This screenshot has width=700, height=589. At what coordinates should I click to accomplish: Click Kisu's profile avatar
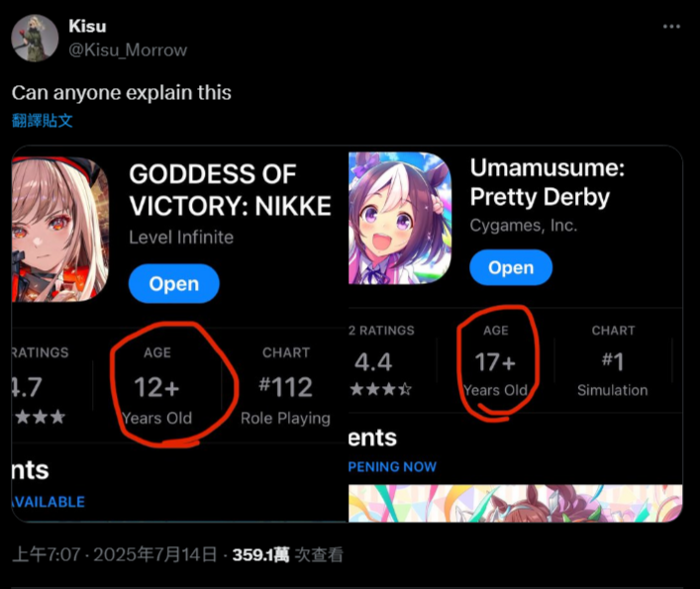click(35, 38)
